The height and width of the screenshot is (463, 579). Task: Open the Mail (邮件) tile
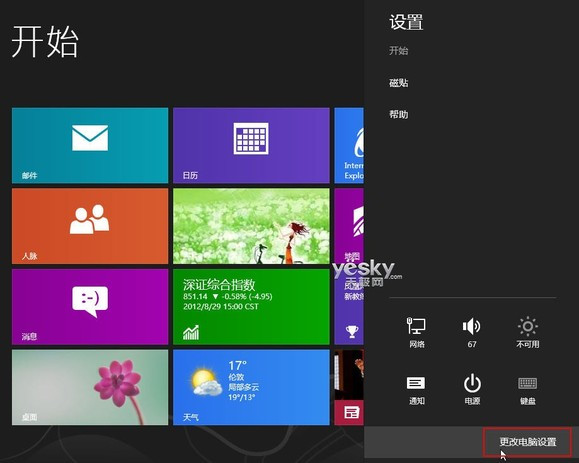(90, 145)
